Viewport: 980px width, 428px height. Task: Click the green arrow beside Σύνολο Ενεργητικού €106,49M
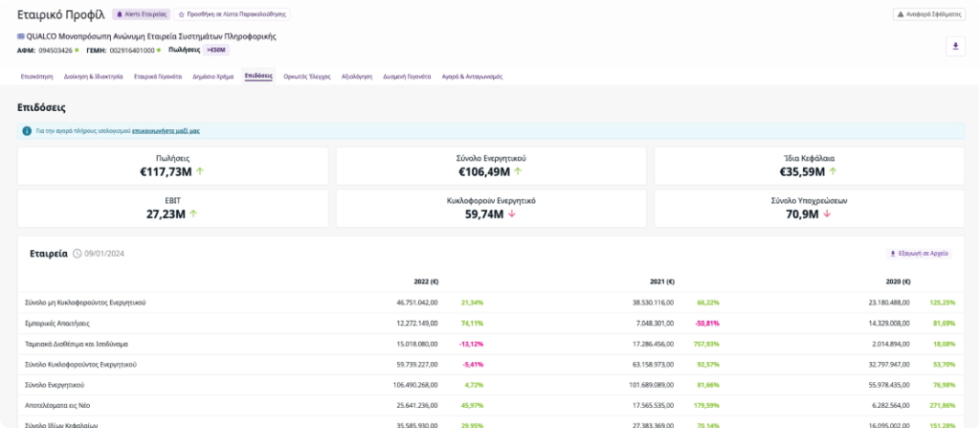click(x=518, y=171)
